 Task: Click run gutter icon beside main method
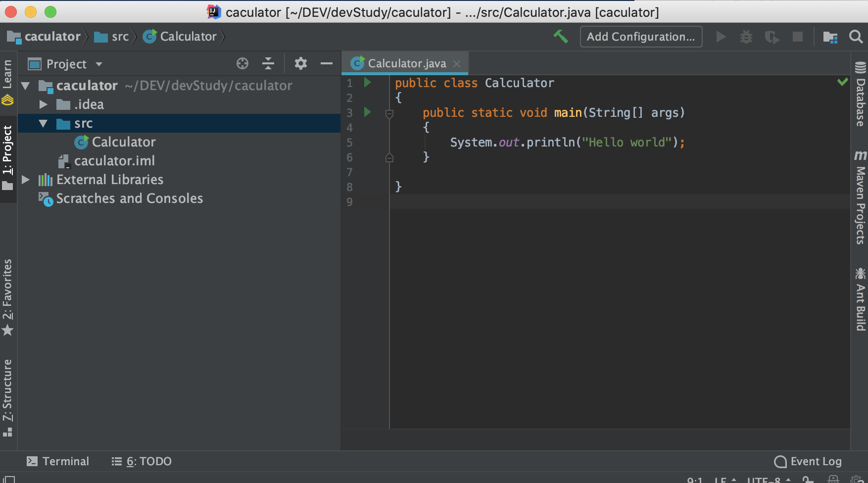368,112
